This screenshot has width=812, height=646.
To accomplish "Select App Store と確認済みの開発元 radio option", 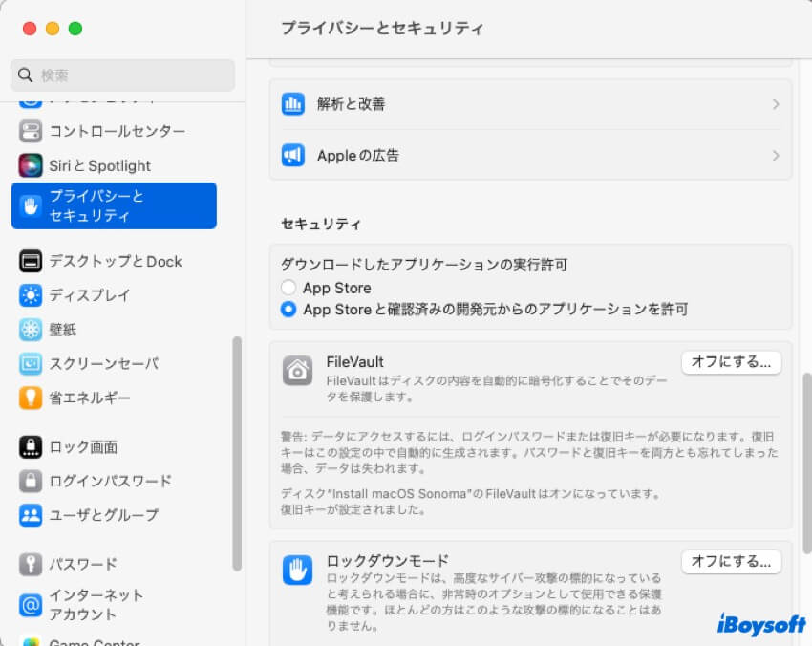I will point(288,310).
